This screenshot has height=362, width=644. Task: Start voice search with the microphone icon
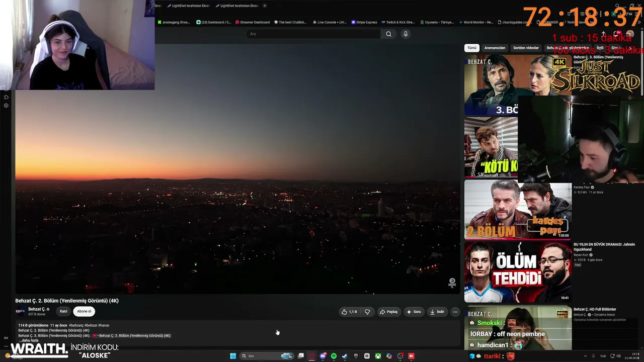[x=406, y=34]
